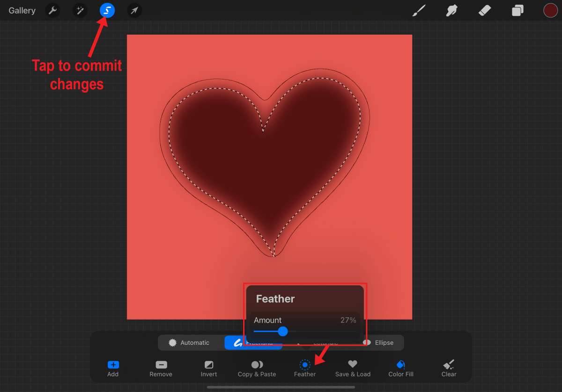Image resolution: width=562 pixels, height=392 pixels.
Task: Tap the Feather selection icon
Action: 305,367
